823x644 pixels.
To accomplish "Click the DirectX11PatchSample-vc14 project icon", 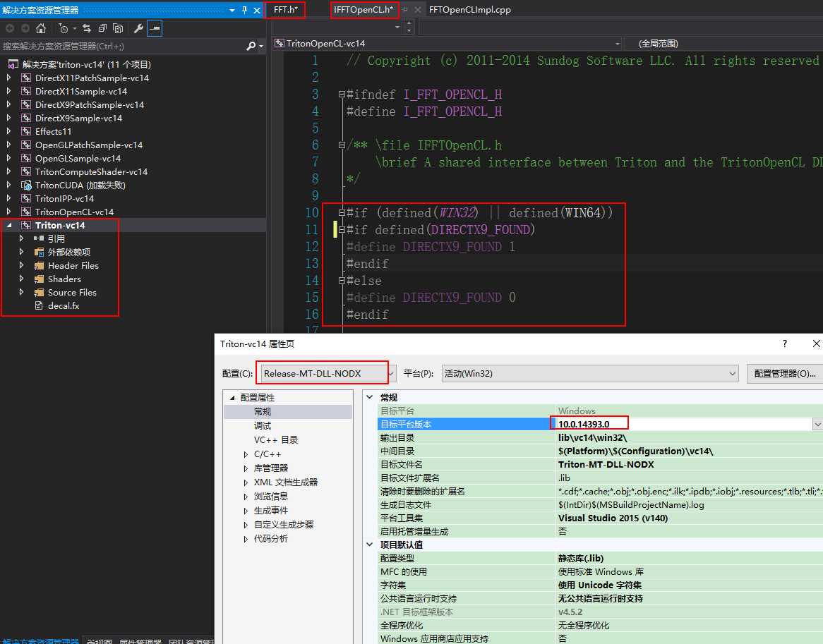I will click(25, 78).
